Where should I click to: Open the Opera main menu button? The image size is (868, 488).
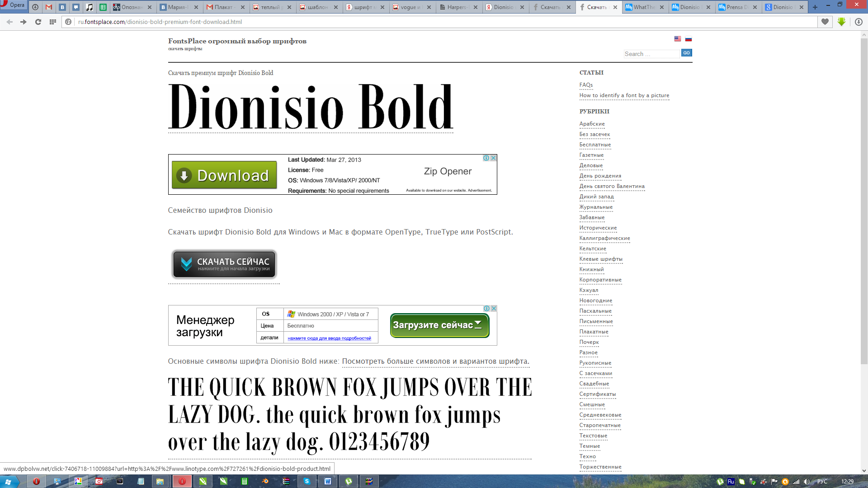(x=14, y=5)
